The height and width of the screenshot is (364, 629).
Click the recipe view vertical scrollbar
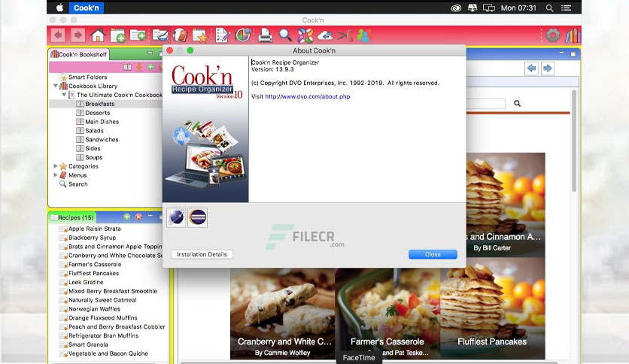574,141
